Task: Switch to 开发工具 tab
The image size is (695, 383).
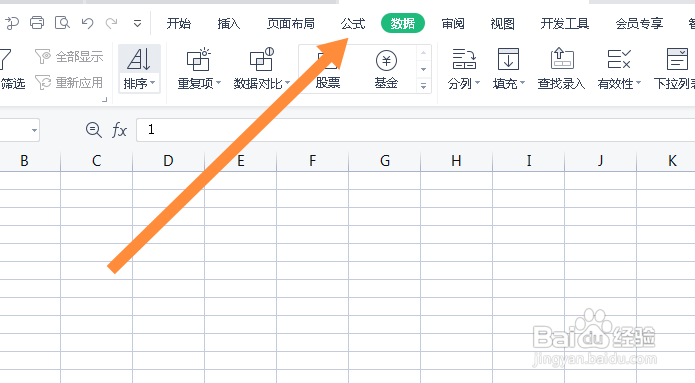Action: (x=565, y=23)
